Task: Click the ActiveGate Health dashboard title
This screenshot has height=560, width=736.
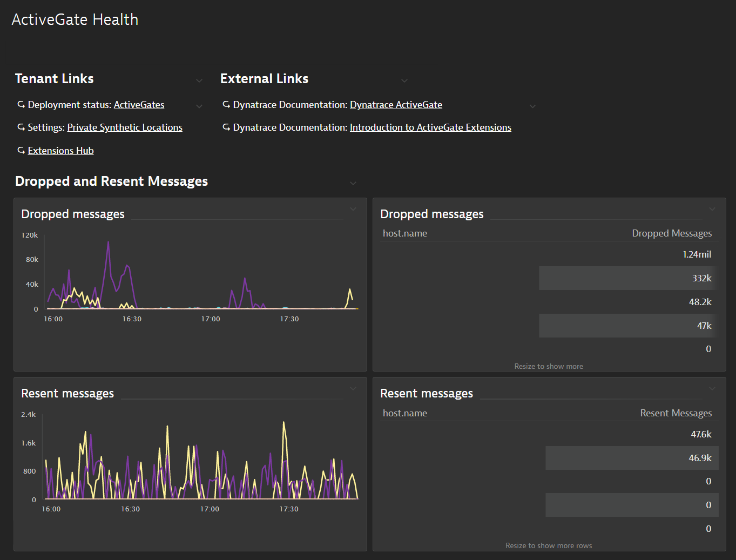Action: pyautogui.click(x=75, y=19)
